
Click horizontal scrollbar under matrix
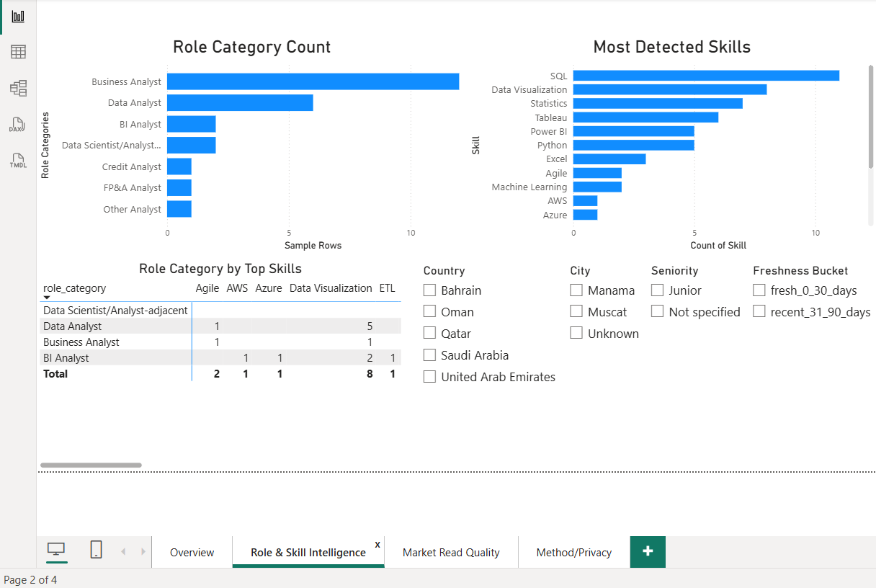click(x=91, y=465)
